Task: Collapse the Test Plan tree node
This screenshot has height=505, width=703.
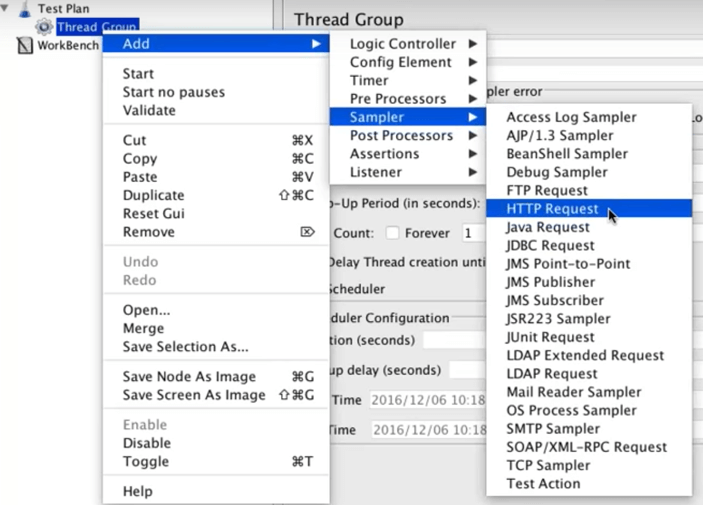Action: (x=7, y=8)
